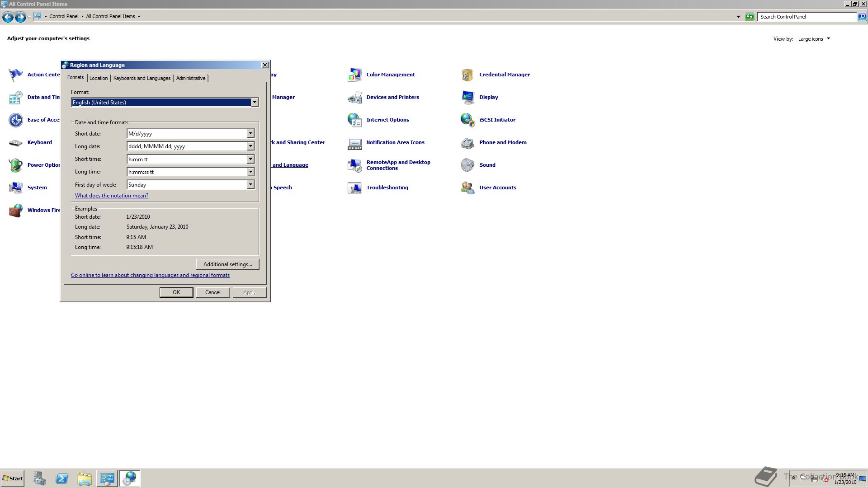Open the Troubleshooting icon
868x488 pixels.
(x=355, y=188)
